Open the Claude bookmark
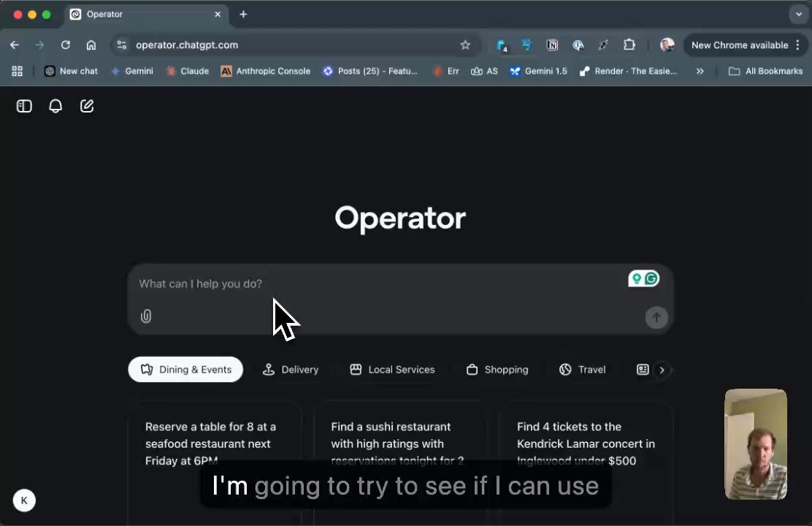812x526 pixels. pos(188,71)
